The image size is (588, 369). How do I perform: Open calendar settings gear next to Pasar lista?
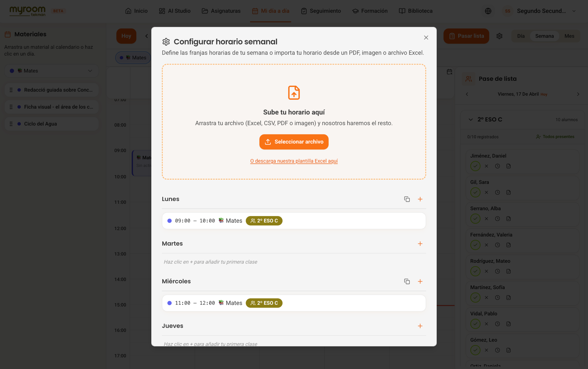(499, 36)
